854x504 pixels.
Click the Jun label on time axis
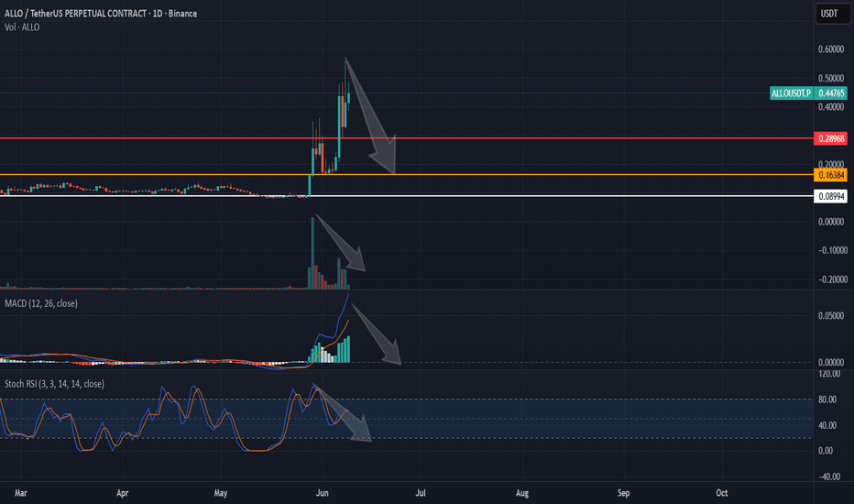[323, 493]
